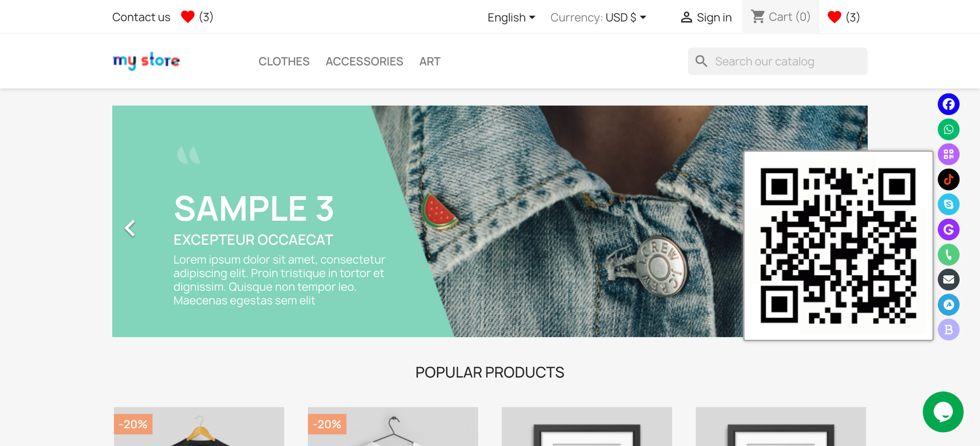The image size is (980, 446).
Task: Click the my store logo
Action: coord(146,61)
